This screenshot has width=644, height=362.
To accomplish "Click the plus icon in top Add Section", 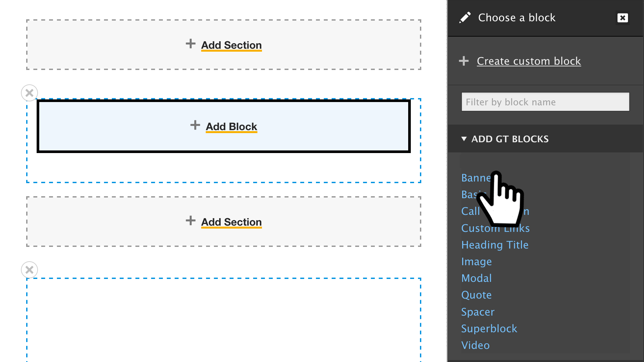I will [191, 44].
